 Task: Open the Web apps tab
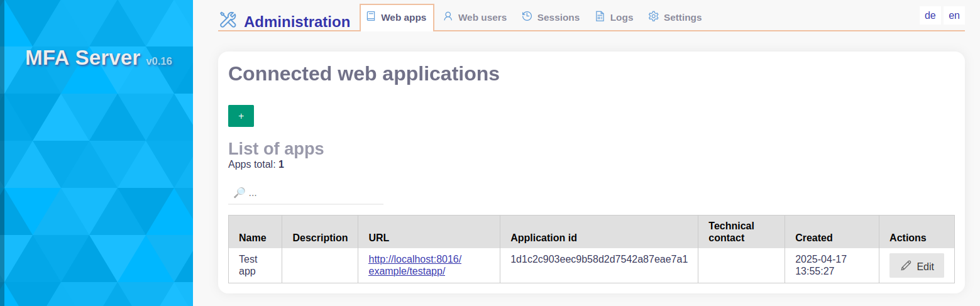click(x=397, y=17)
